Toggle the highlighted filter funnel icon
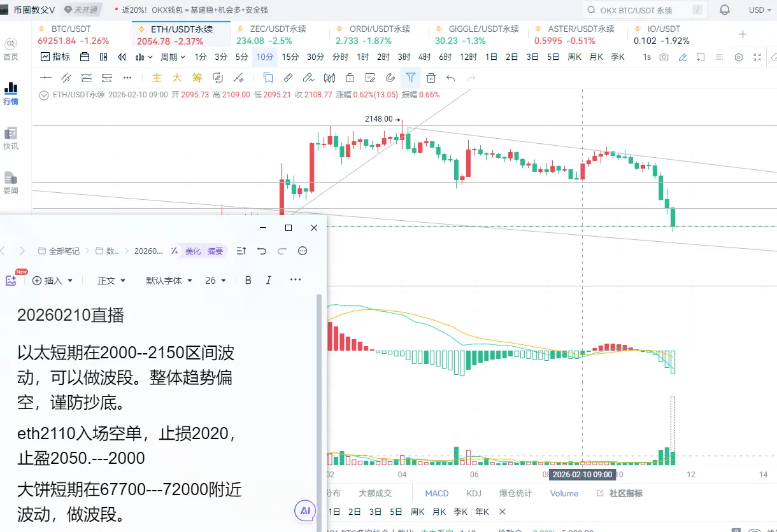The width and height of the screenshot is (777, 532). tap(411, 78)
